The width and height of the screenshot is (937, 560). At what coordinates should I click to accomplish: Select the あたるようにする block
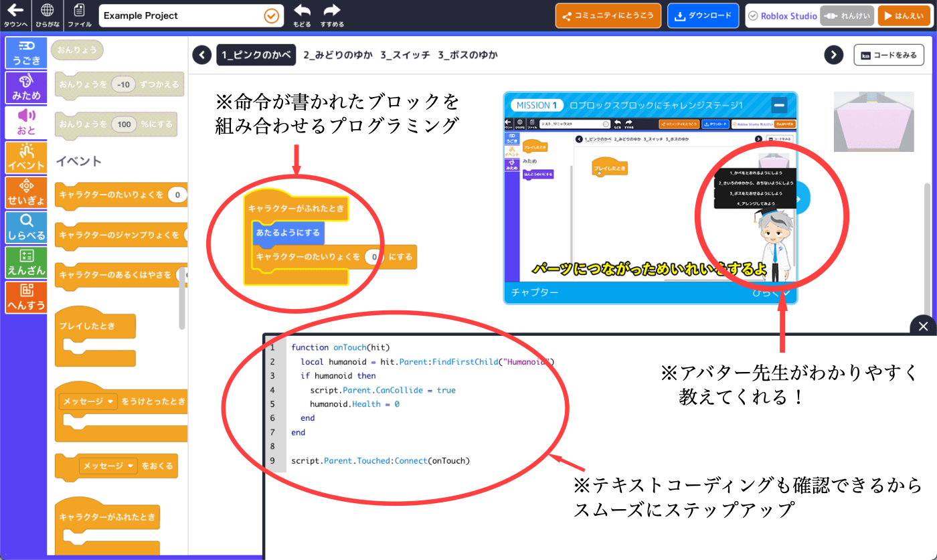click(288, 234)
